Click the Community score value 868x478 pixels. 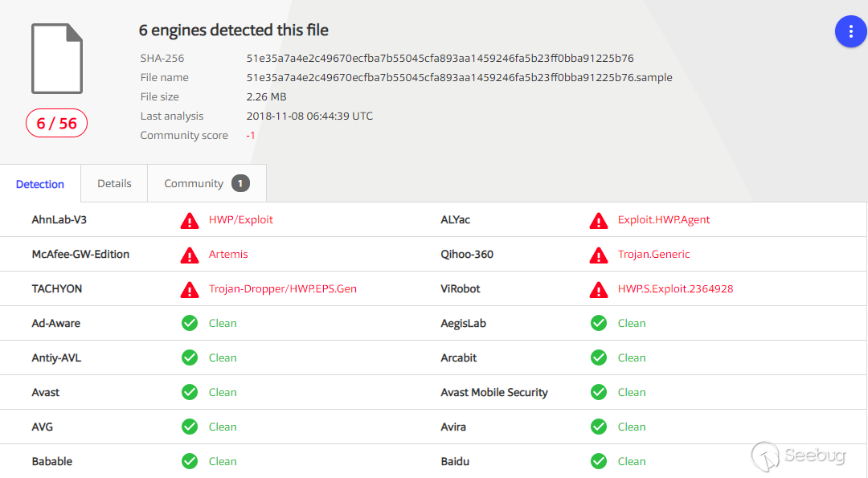coord(251,135)
